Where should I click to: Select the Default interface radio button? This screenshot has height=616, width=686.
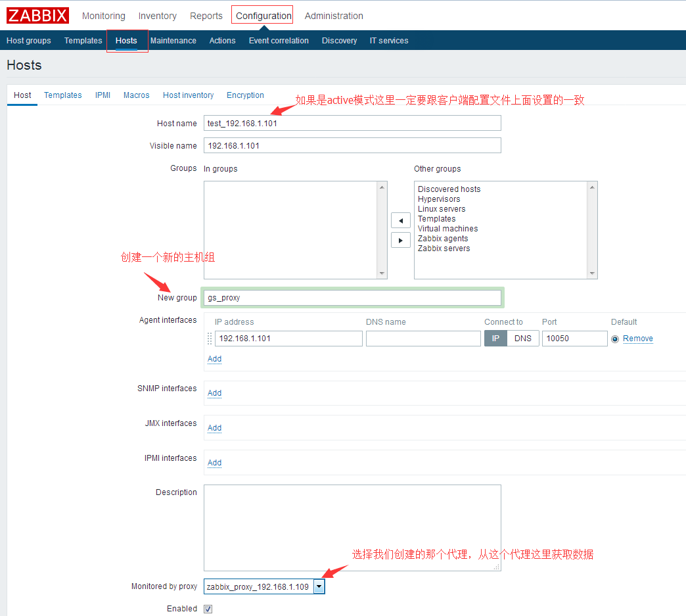(x=615, y=339)
